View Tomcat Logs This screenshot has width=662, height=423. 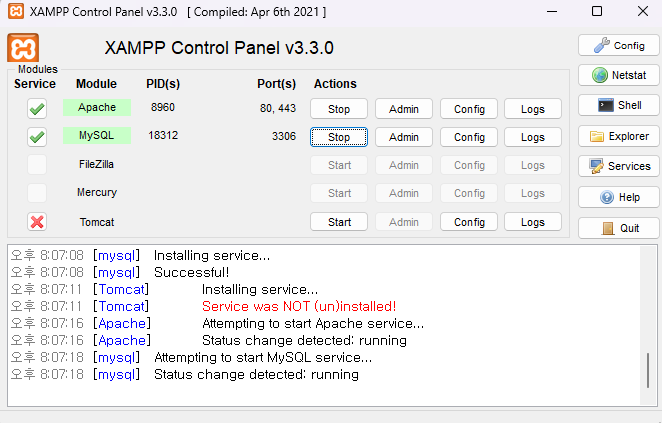click(x=533, y=222)
